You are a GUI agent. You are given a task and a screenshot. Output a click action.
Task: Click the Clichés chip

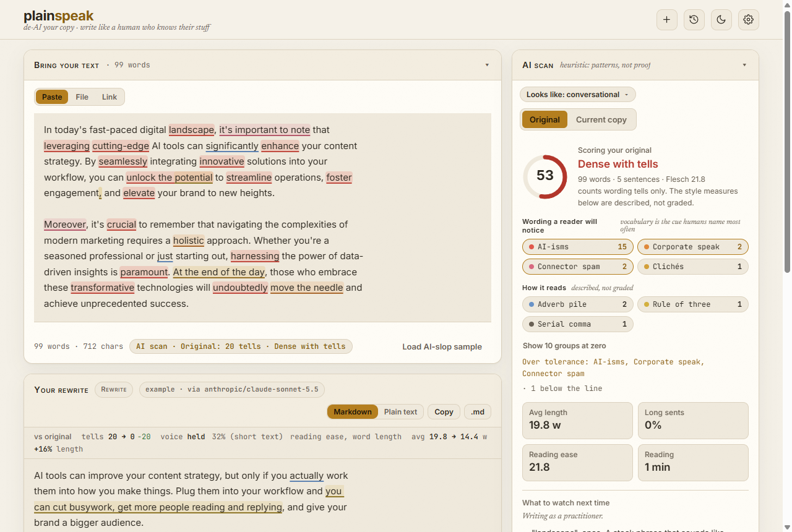coord(693,267)
